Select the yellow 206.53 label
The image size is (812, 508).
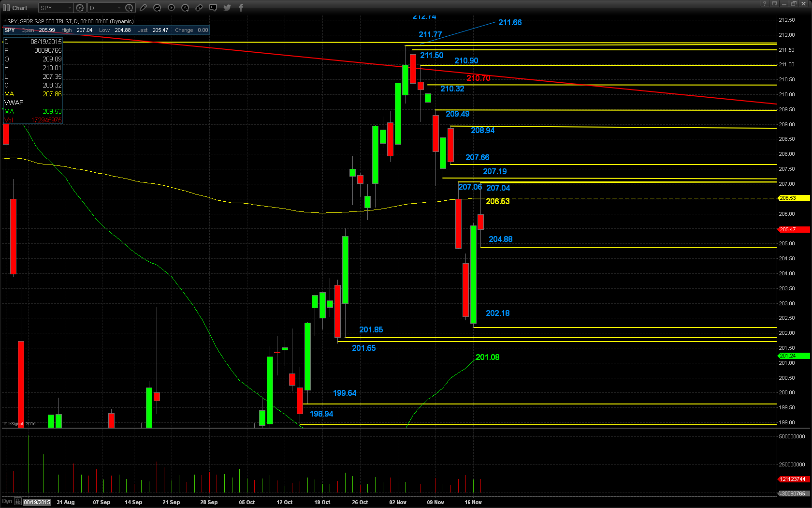tap(498, 201)
